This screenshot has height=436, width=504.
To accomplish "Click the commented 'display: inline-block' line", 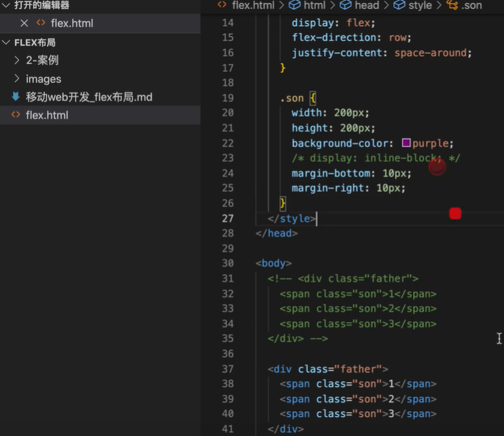I will click(x=375, y=158).
